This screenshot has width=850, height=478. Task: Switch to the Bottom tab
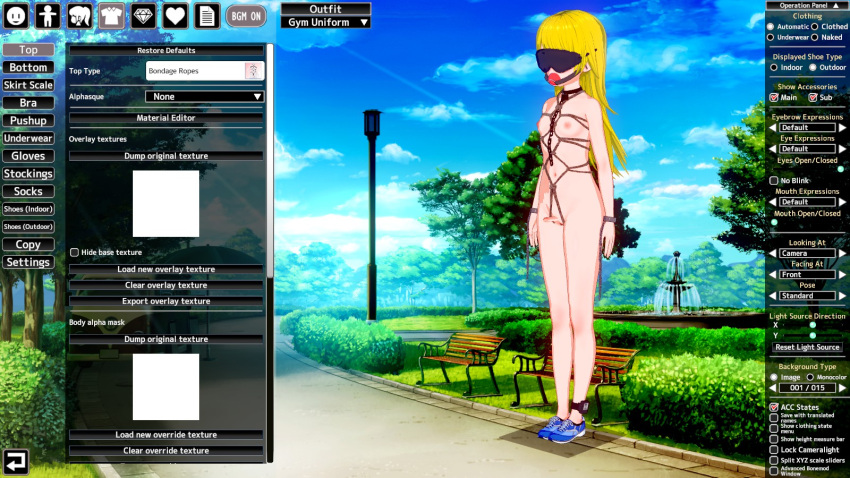click(x=28, y=68)
